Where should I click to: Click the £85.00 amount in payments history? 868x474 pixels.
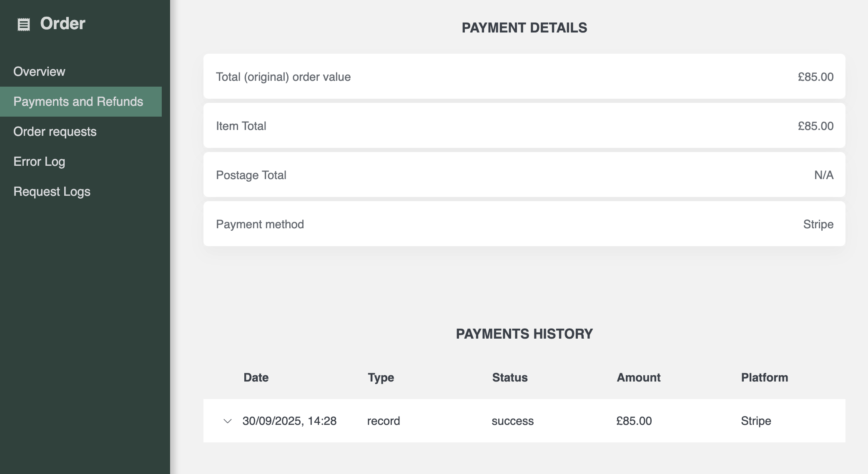coord(634,421)
